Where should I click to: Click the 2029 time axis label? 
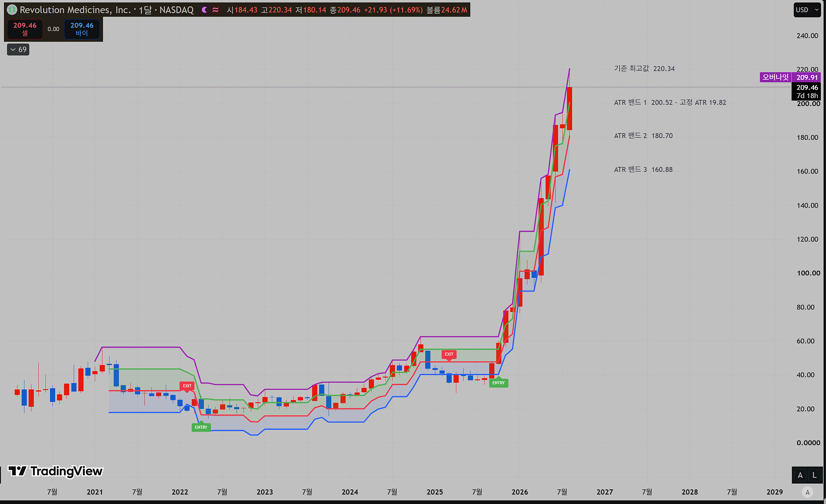tap(774, 492)
